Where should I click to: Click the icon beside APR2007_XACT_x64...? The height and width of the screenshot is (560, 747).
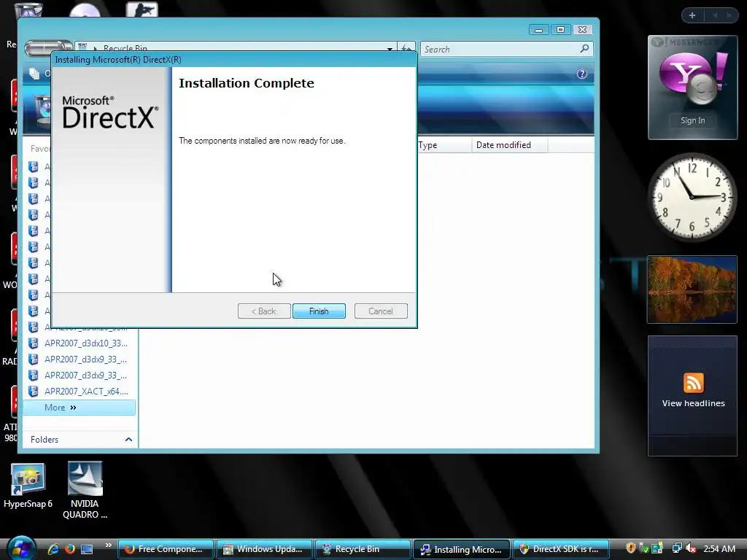click(34, 391)
